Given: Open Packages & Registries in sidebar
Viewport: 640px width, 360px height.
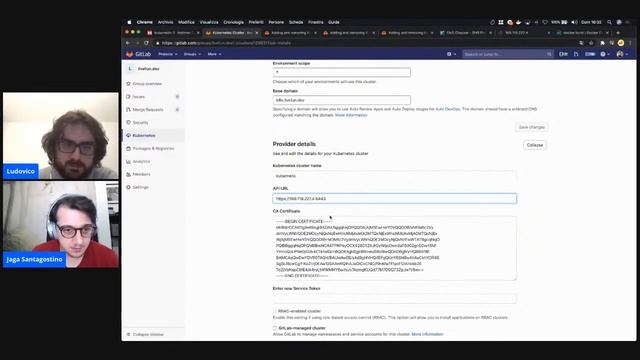Looking at the screenshot, I should pyautogui.click(x=153, y=149).
